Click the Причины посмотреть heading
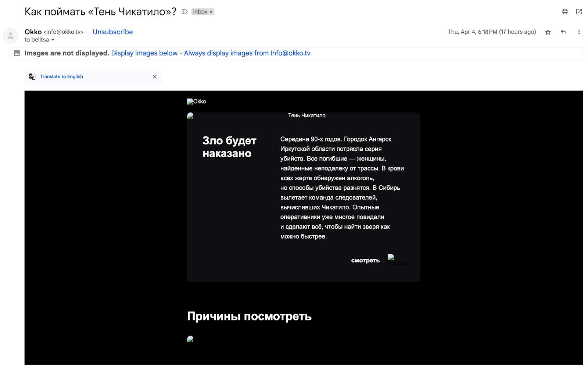The width and height of the screenshot is (588, 365). coord(249,316)
